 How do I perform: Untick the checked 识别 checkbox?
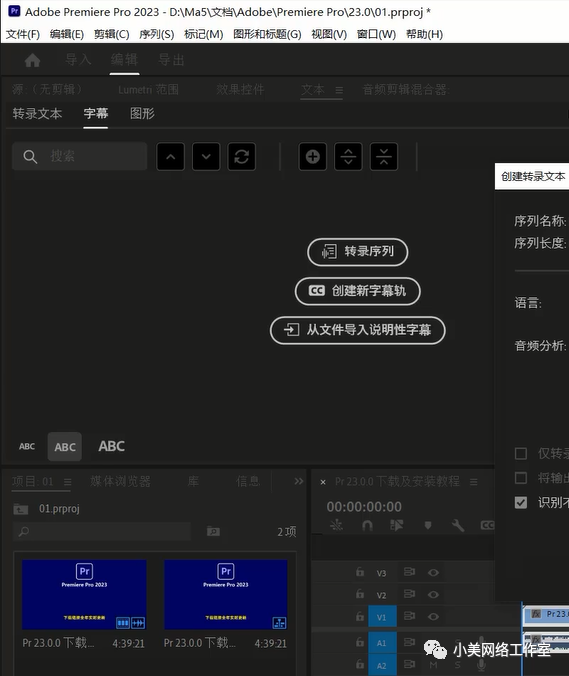[521, 502]
